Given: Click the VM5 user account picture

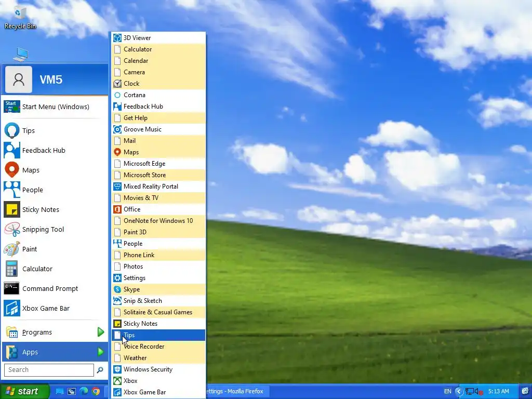Looking at the screenshot, I should click(19, 79).
